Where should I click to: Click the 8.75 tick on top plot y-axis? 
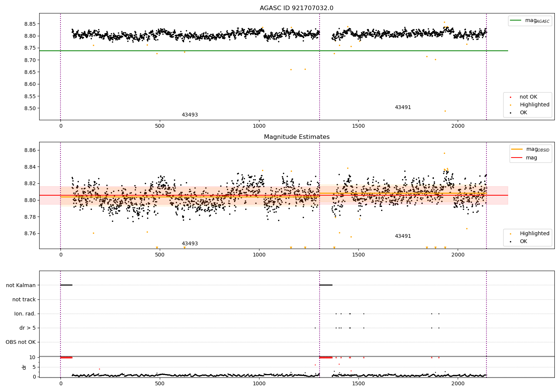30,48
